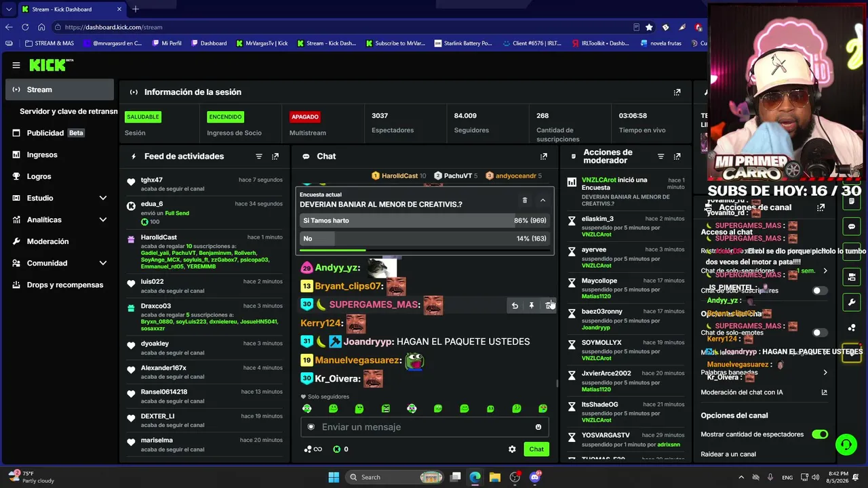Open Moderación del chat con IA external link

coord(825,392)
